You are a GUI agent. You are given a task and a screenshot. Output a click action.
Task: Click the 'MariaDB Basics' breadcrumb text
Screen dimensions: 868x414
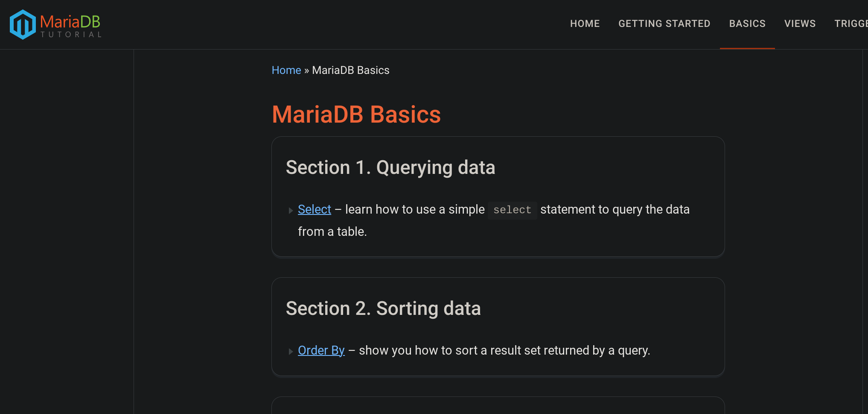(x=351, y=70)
